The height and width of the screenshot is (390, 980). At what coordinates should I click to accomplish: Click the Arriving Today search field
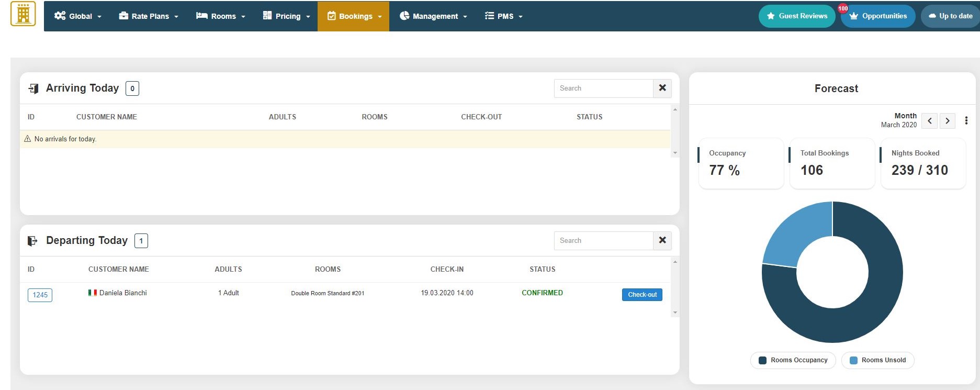click(603, 88)
